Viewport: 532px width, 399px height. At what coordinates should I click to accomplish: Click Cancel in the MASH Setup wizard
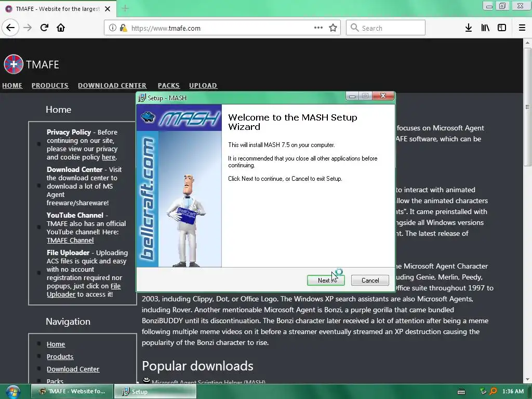370,280
